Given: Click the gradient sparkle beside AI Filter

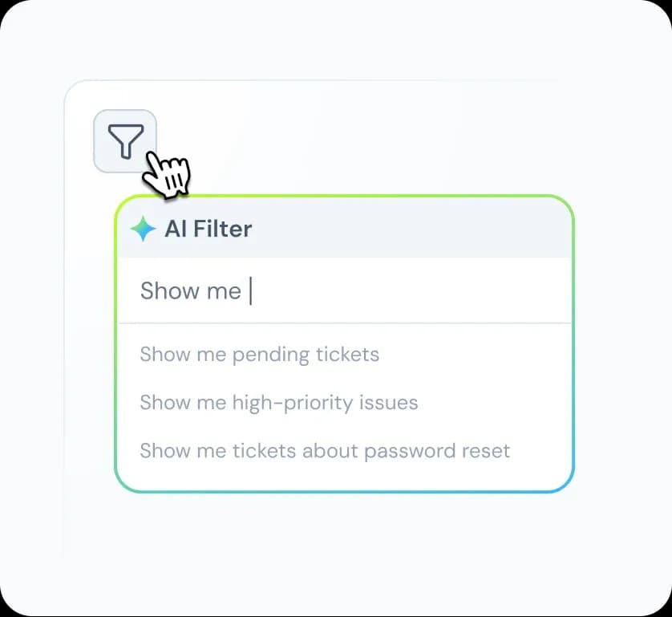Looking at the screenshot, I should pyautogui.click(x=143, y=229).
